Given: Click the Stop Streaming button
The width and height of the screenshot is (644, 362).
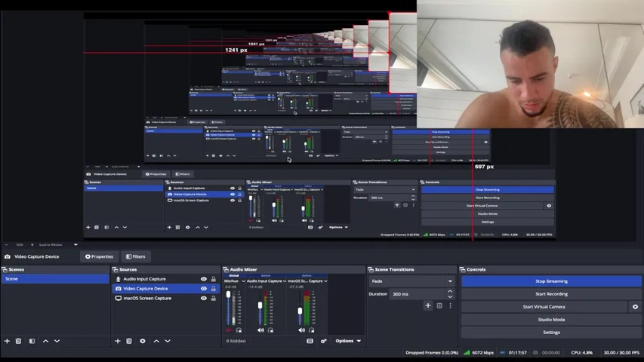Looking at the screenshot, I should 551,281.
